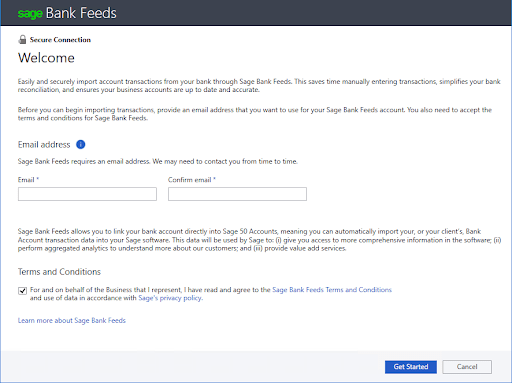The width and height of the screenshot is (512, 383).
Task: Click the Secure Connection padlock icon
Action: coord(22,39)
